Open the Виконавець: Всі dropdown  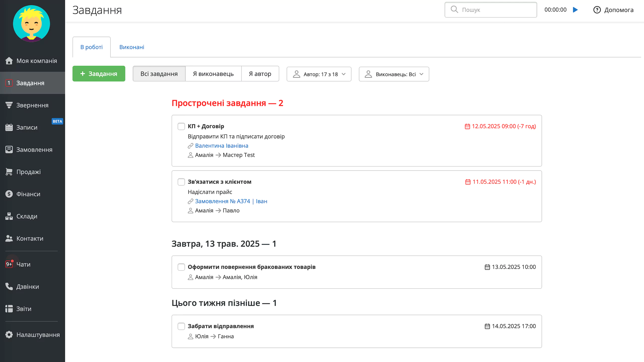394,74
